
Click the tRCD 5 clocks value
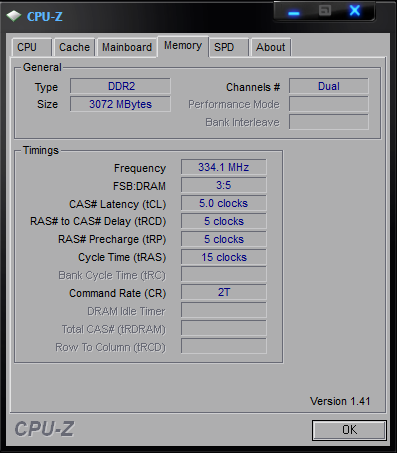click(x=224, y=221)
